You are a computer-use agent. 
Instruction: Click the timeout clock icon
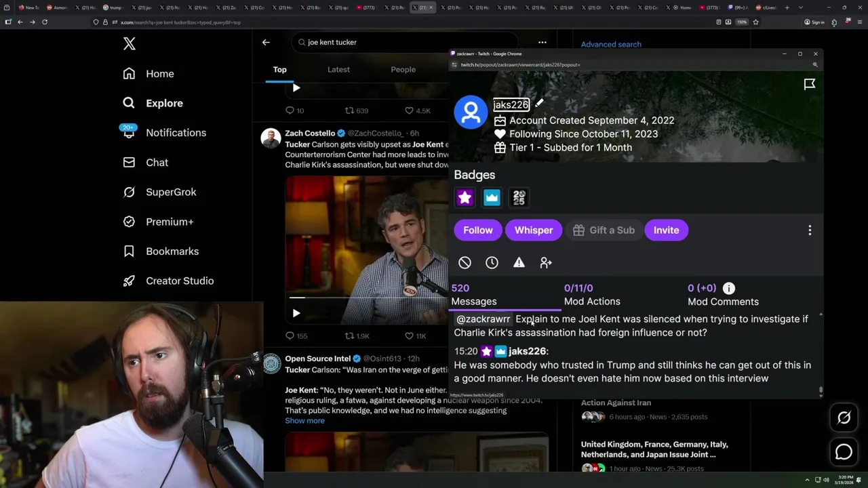click(492, 263)
